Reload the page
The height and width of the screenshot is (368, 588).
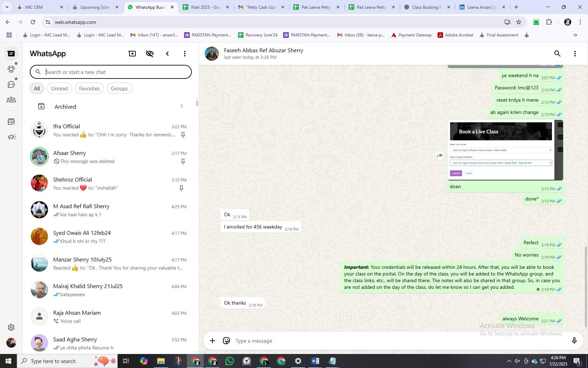(x=33, y=22)
